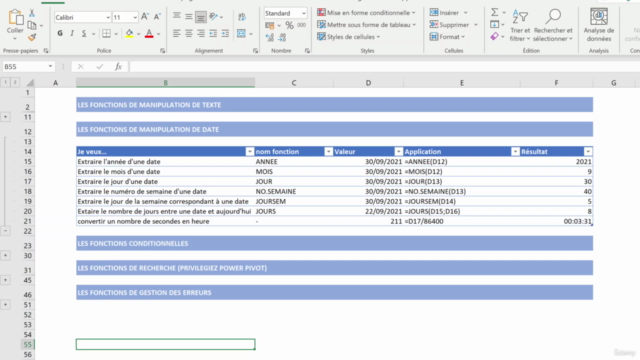Click the clear eraser icon

(495, 36)
